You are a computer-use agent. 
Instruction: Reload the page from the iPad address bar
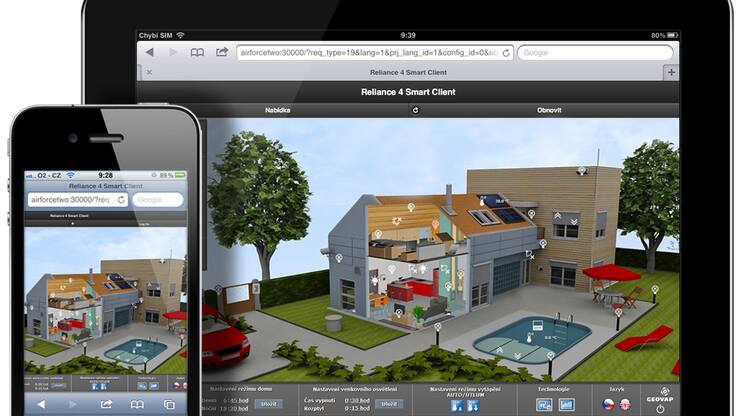coord(506,52)
